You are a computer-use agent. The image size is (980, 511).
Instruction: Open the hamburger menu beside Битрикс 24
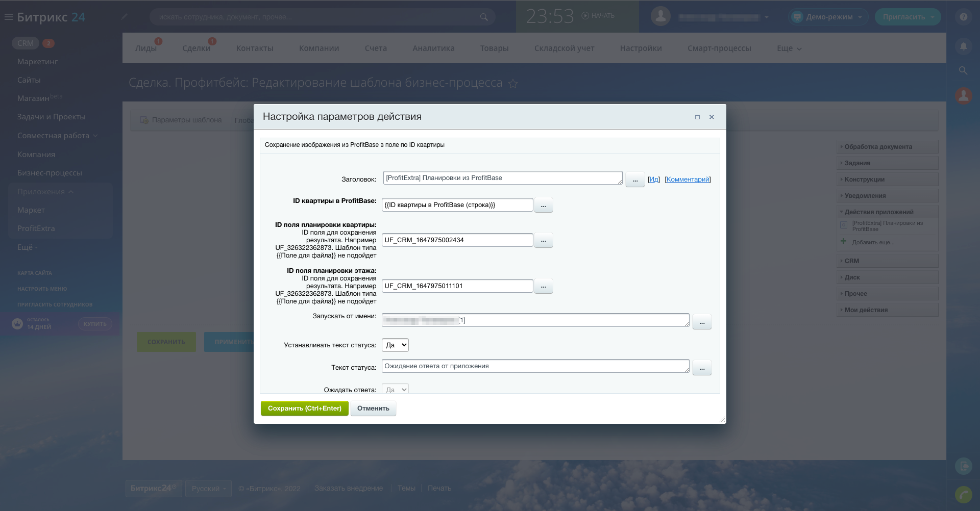point(8,17)
